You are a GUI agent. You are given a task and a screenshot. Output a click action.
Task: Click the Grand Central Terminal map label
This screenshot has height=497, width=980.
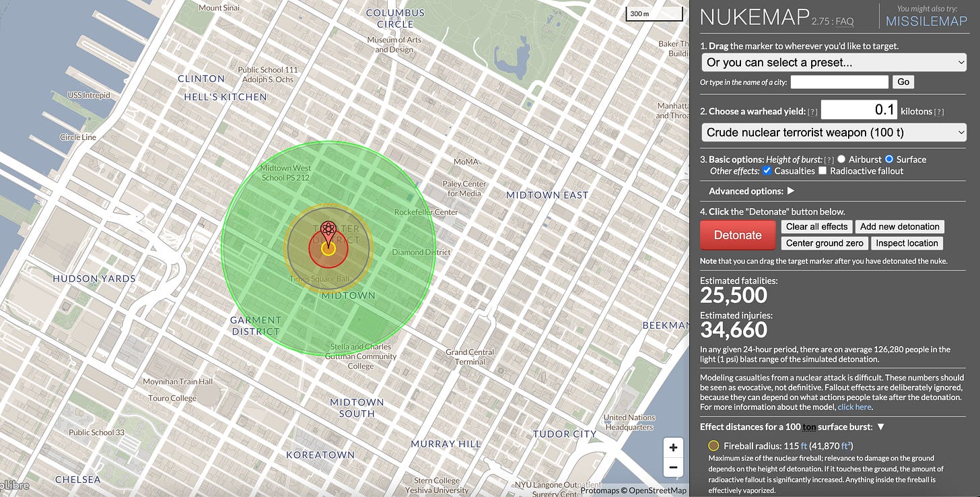click(470, 357)
